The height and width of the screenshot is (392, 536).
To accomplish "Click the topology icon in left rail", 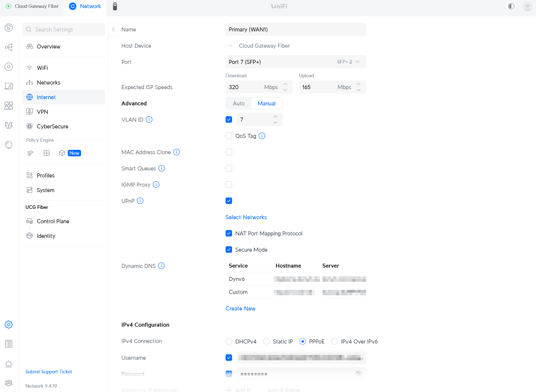I will pos(9,47).
